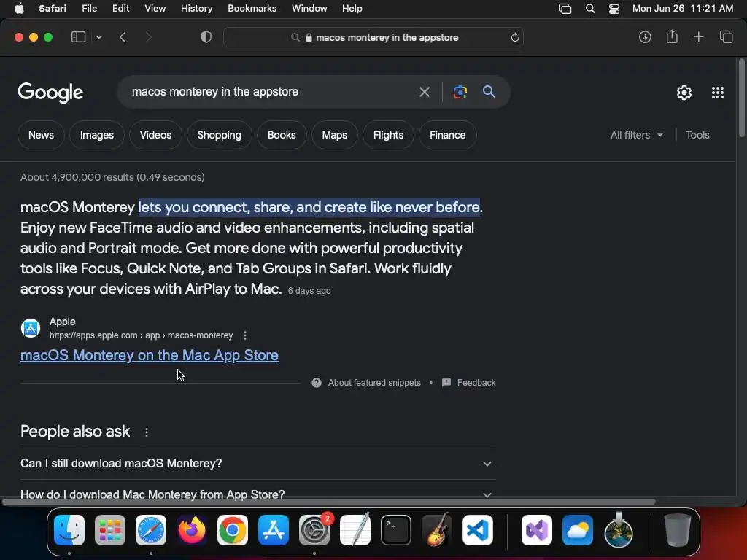
Task: Launch Terminal from the Dock
Action: click(x=396, y=530)
